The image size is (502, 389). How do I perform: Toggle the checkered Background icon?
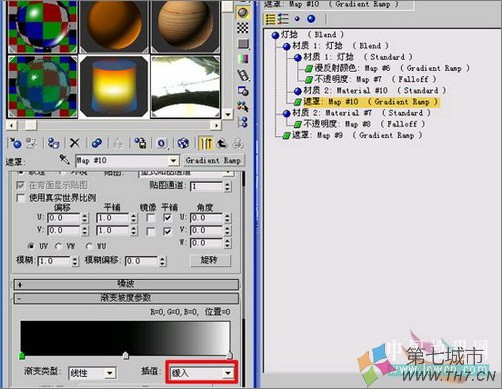coord(243,28)
